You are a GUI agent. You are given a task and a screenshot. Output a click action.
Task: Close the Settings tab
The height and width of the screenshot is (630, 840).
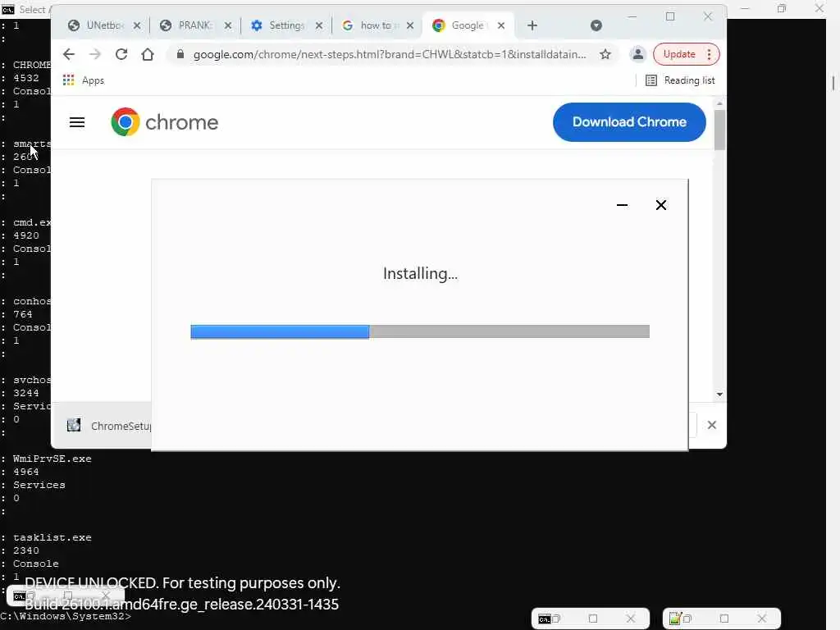point(319,25)
